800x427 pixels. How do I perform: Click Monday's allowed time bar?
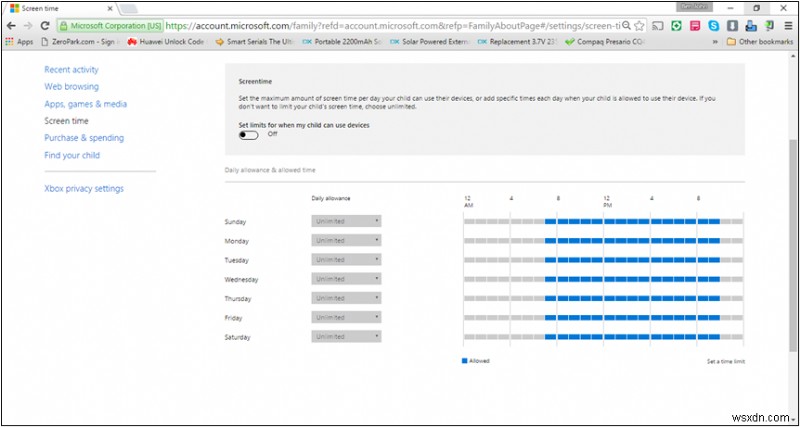[x=633, y=241]
